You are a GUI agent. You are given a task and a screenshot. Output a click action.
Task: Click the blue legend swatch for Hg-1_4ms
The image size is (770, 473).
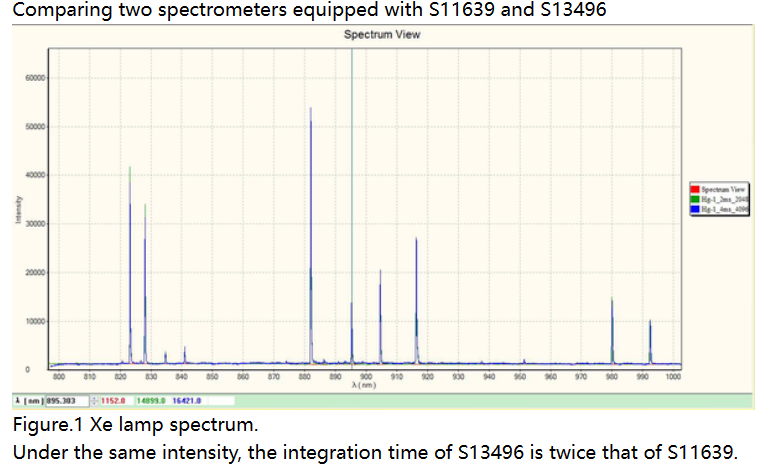(x=694, y=209)
